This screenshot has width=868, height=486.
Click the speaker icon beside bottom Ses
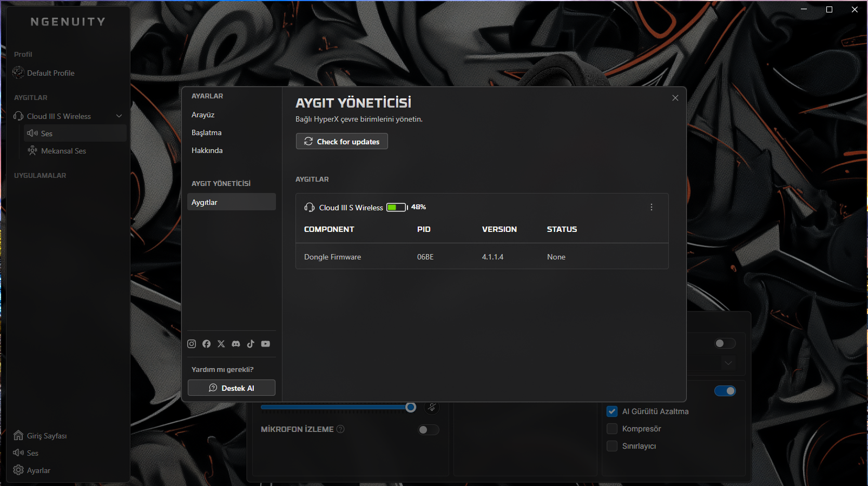18,452
